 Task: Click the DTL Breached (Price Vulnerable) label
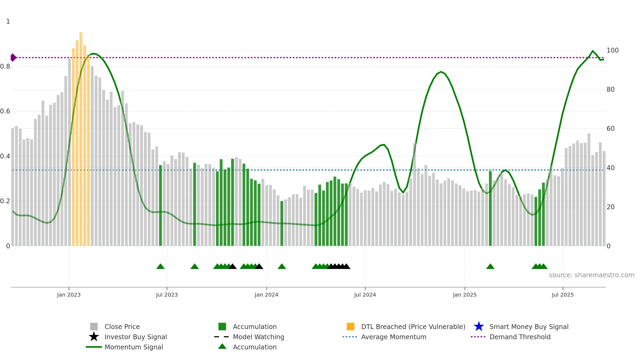(413, 327)
